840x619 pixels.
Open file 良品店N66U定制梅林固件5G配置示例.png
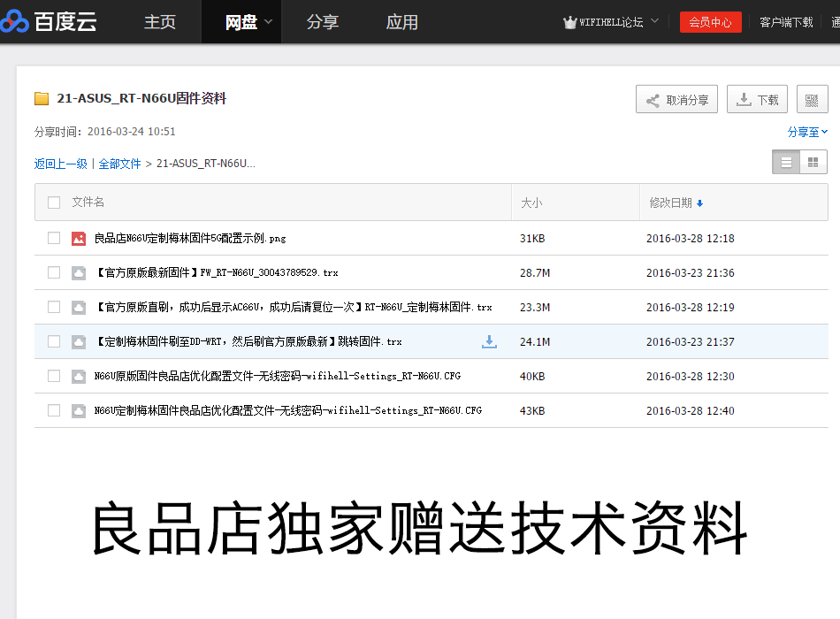pos(189,239)
